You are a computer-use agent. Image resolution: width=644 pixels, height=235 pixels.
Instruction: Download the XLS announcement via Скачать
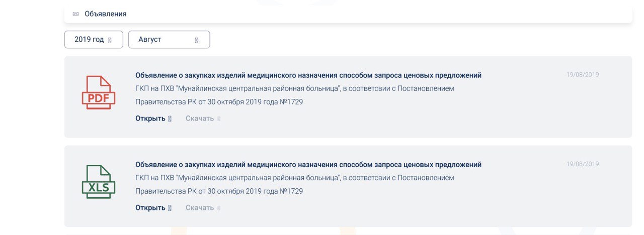200,208
